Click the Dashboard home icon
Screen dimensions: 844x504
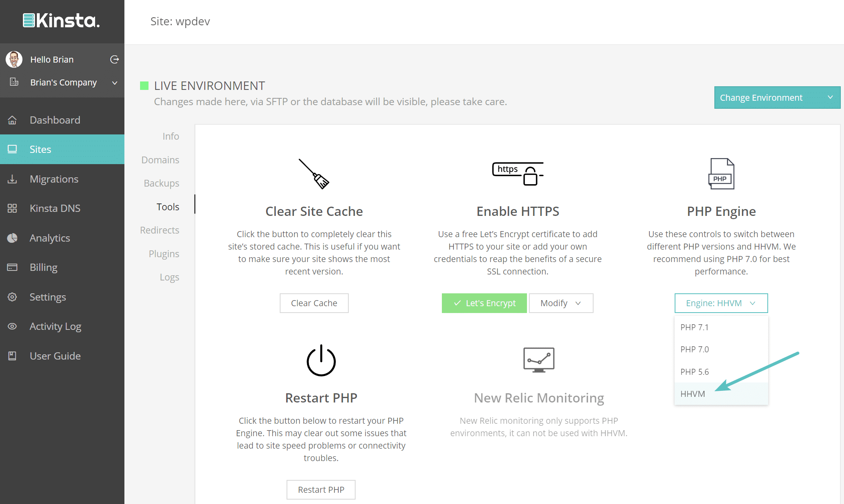coord(12,120)
